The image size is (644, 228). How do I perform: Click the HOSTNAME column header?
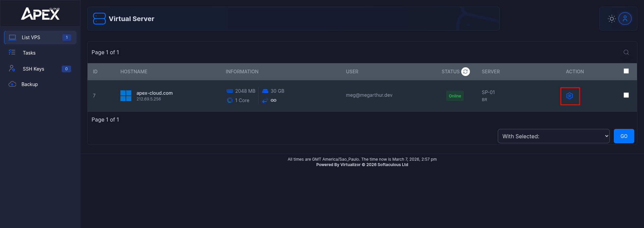pyautogui.click(x=134, y=72)
